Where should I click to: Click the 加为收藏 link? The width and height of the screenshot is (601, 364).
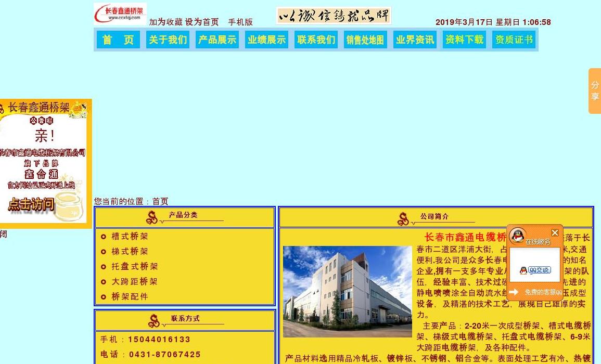click(166, 22)
